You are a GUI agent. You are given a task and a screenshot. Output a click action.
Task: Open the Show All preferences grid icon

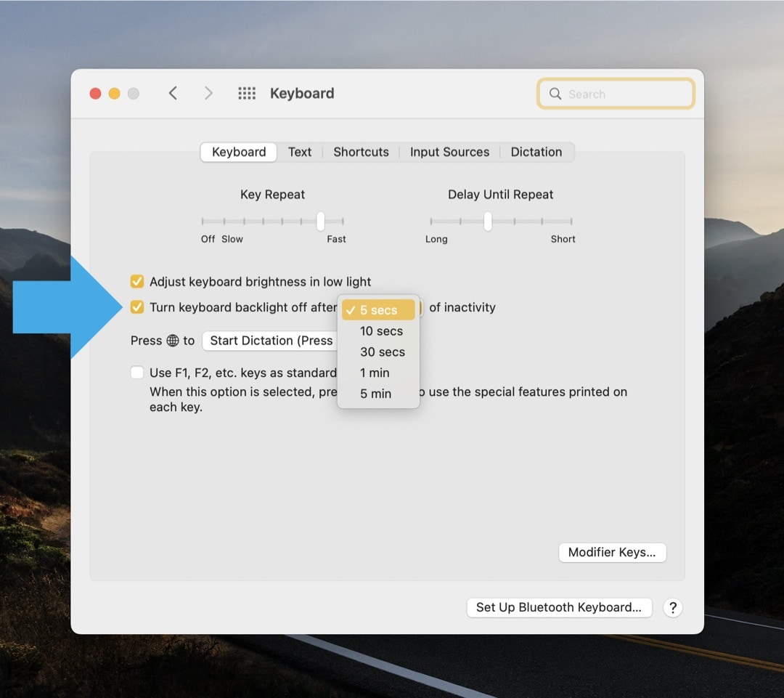point(247,93)
